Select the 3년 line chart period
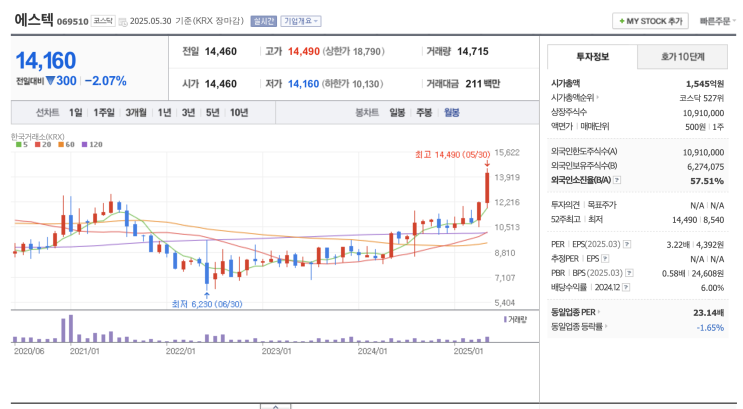The width and height of the screenshot is (743, 409). pos(188,113)
